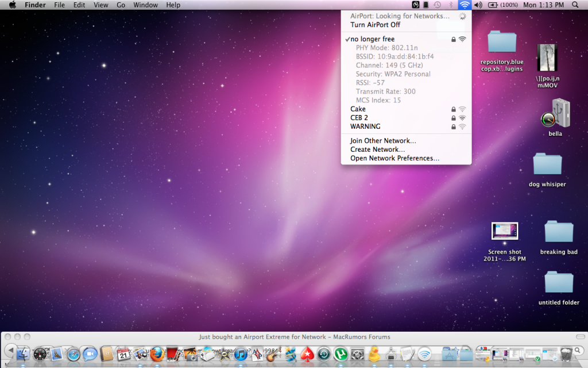Join the CEB 2 network
588x368 pixels.
coord(406,117)
